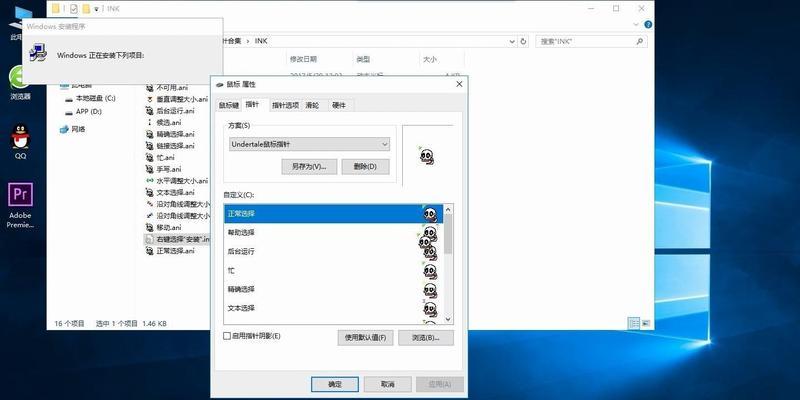Select 正常选择 in the pointer list
800x400 pixels.
click(334, 214)
